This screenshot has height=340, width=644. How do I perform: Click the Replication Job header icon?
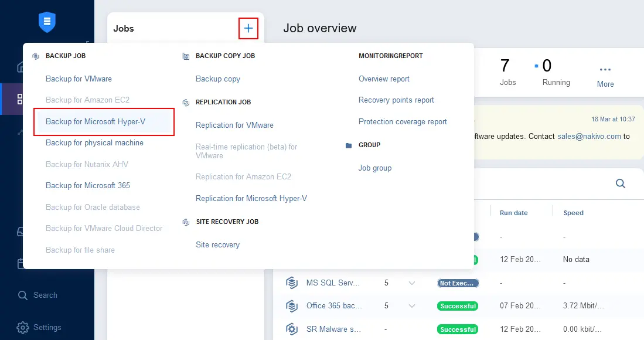click(186, 102)
